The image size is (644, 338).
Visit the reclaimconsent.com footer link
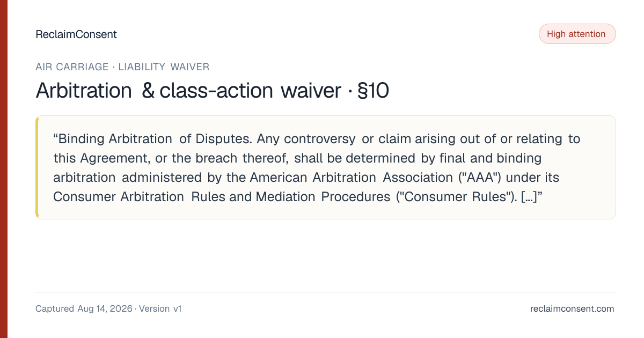coord(572,309)
